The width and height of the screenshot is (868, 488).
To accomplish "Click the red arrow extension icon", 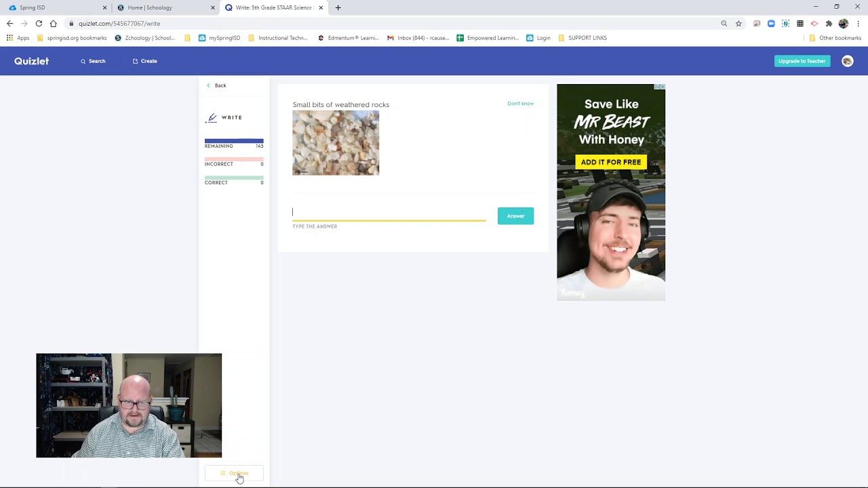I will click(x=814, y=23).
